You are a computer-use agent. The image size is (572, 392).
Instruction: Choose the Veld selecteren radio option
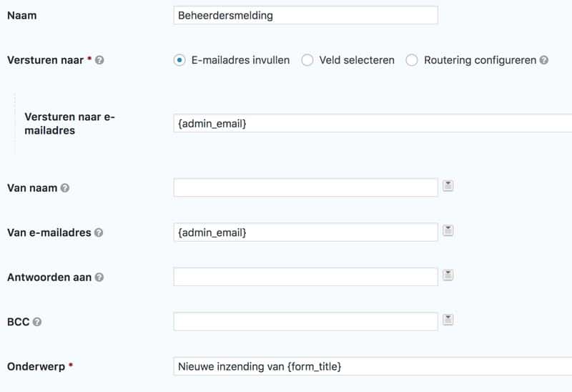click(x=307, y=60)
